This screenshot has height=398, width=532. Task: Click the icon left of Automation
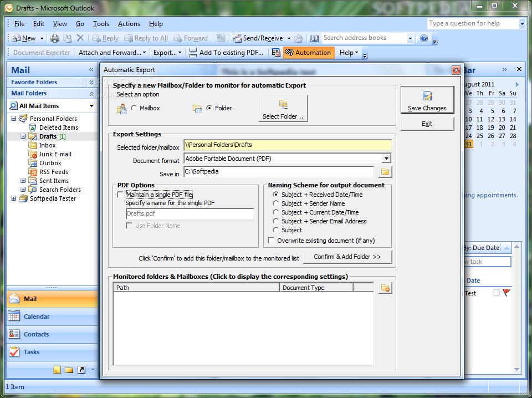(276, 53)
